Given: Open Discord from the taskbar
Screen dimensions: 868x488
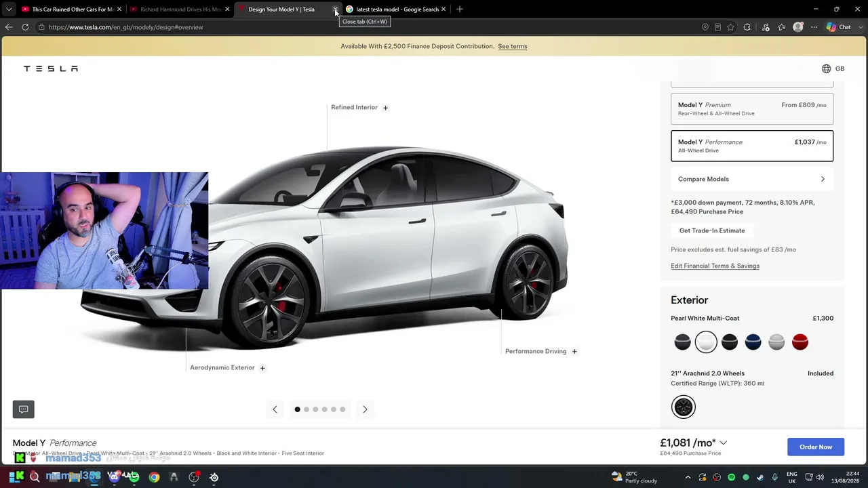Looking at the screenshot, I should pos(114,477).
